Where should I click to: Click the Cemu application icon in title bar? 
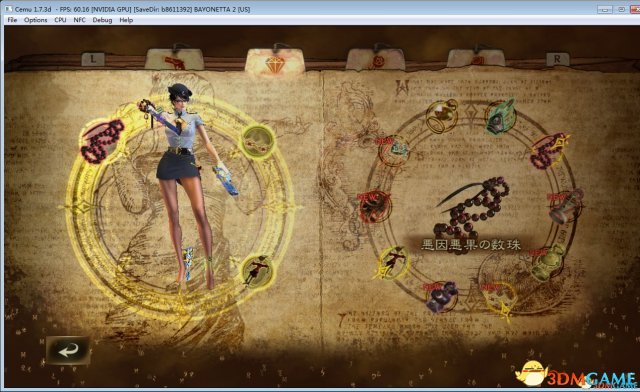(9, 9)
